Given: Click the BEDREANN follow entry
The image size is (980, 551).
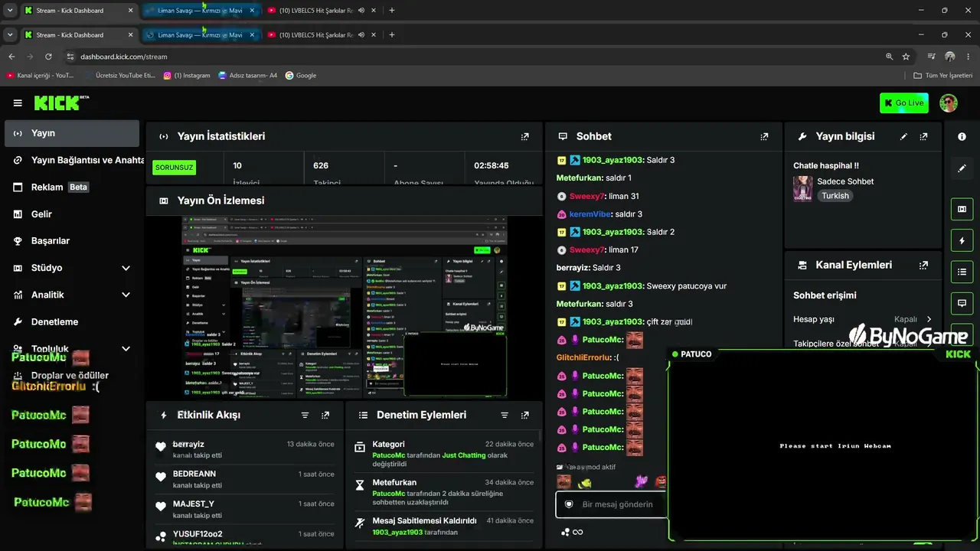Looking at the screenshot, I should coord(246,479).
